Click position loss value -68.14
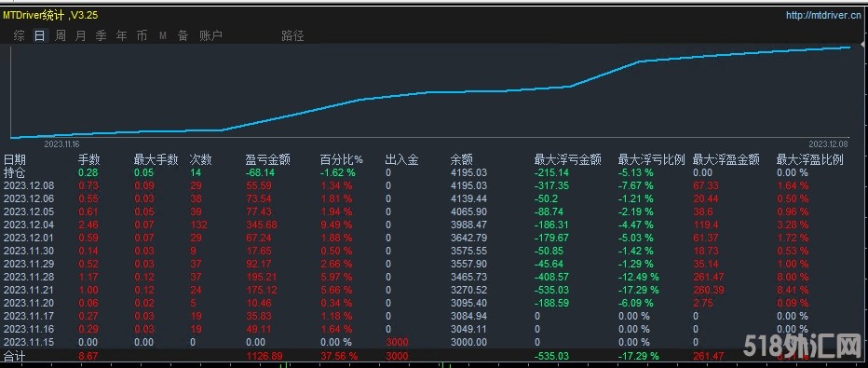 (x=261, y=172)
